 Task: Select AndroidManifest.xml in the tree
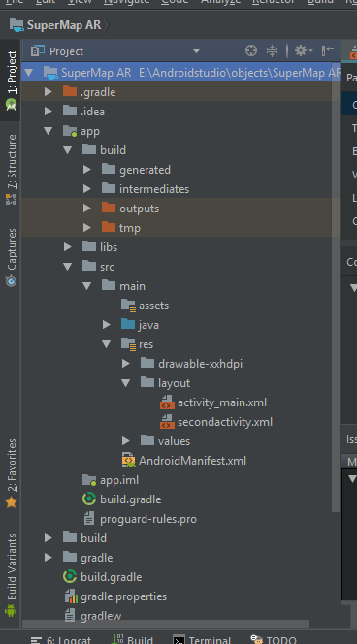click(193, 461)
